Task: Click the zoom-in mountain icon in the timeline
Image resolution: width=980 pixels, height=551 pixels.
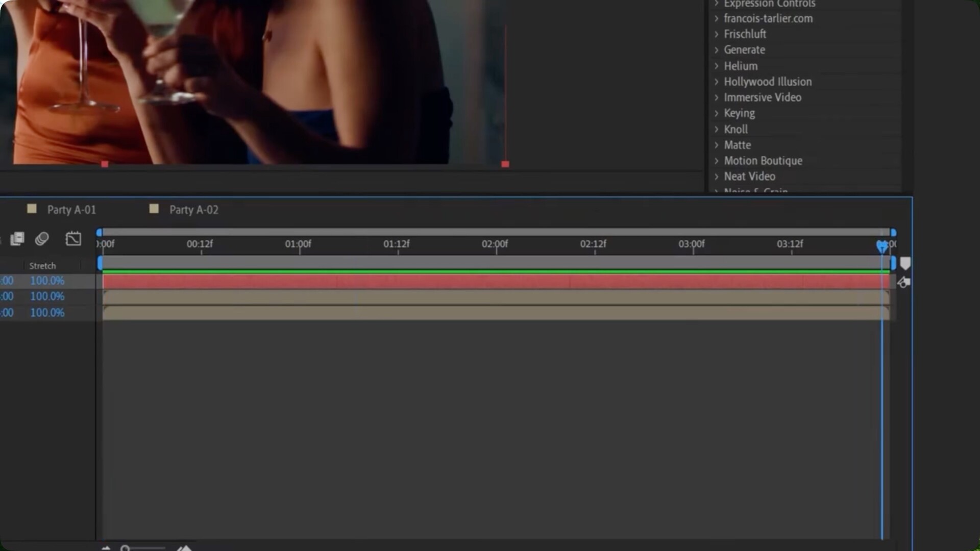Action: tap(184, 548)
